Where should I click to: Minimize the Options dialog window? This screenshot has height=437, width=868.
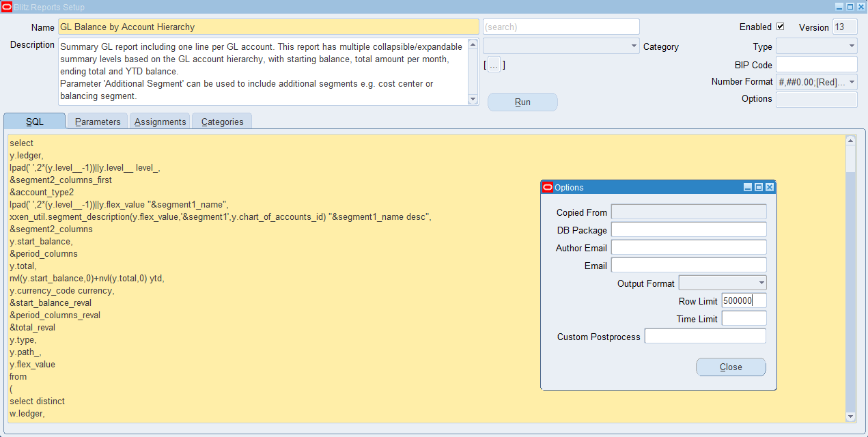(748, 187)
